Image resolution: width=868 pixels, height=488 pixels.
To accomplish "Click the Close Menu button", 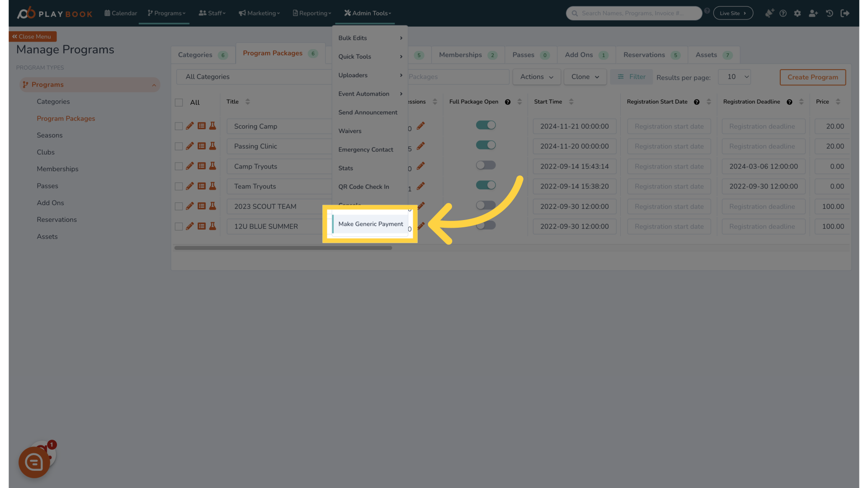I will click(x=32, y=37).
